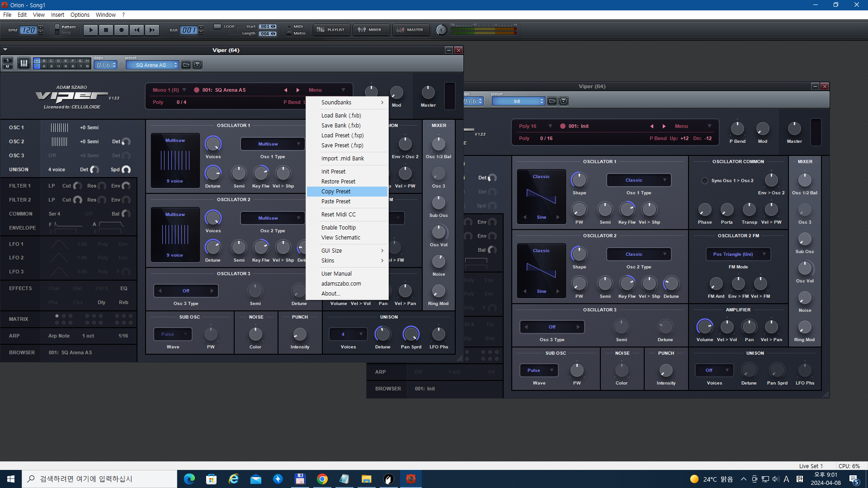
Task: Select Init Preset menu entry
Action: coord(347,172)
